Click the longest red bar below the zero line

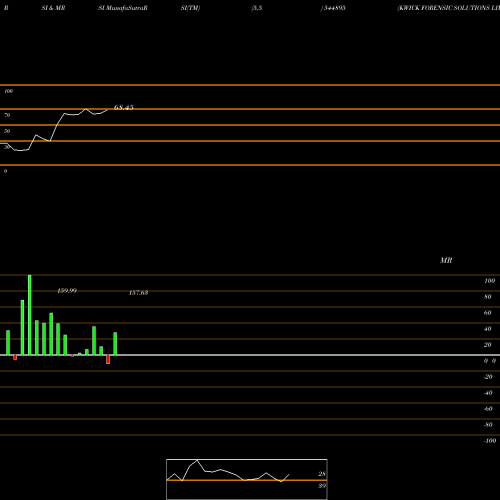click(x=108, y=359)
